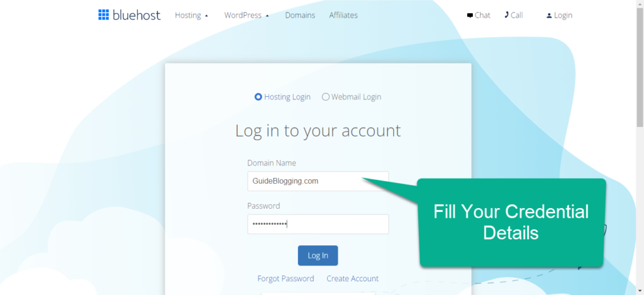This screenshot has height=295, width=644.
Task: Expand the Hosting menu arrow
Action: pyautogui.click(x=206, y=16)
